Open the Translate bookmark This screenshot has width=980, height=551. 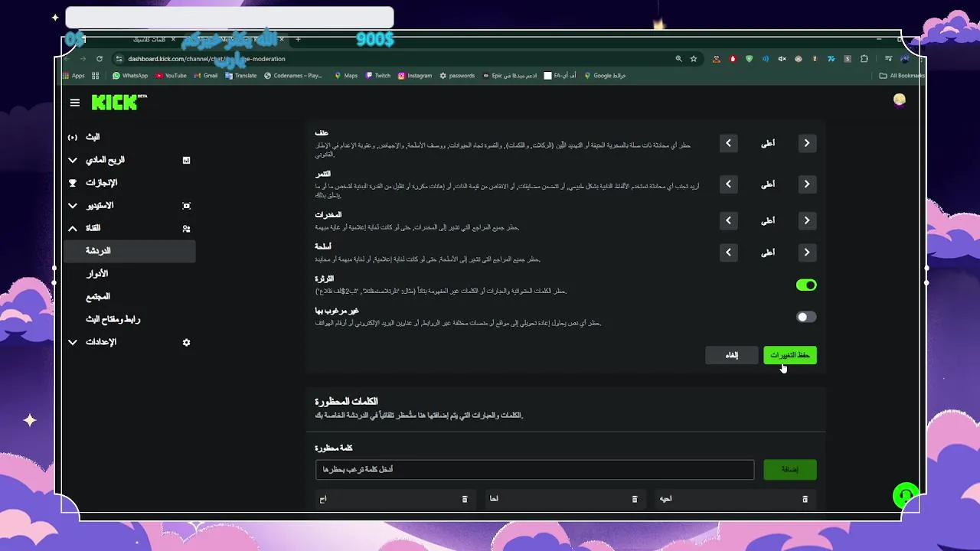point(241,76)
